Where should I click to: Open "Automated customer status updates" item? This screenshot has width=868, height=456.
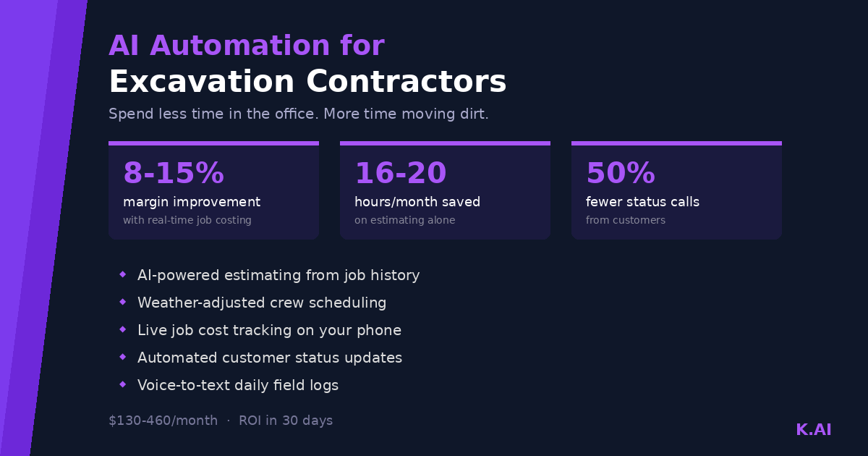pos(270,358)
